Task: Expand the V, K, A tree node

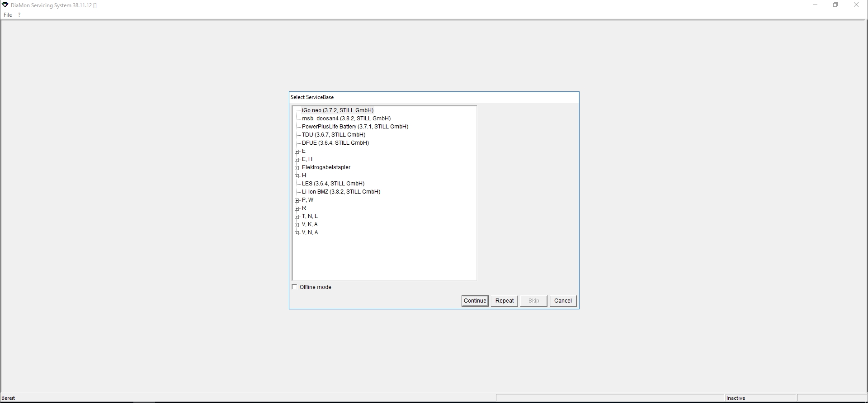Action: pyautogui.click(x=297, y=225)
